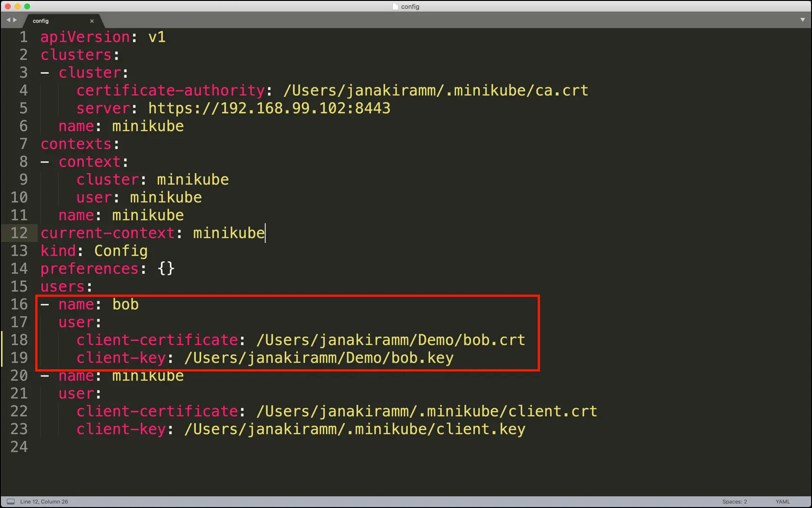Screen dimensions: 812x508
Task: Click the panel switcher icon in status bar
Action: tap(11, 502)
